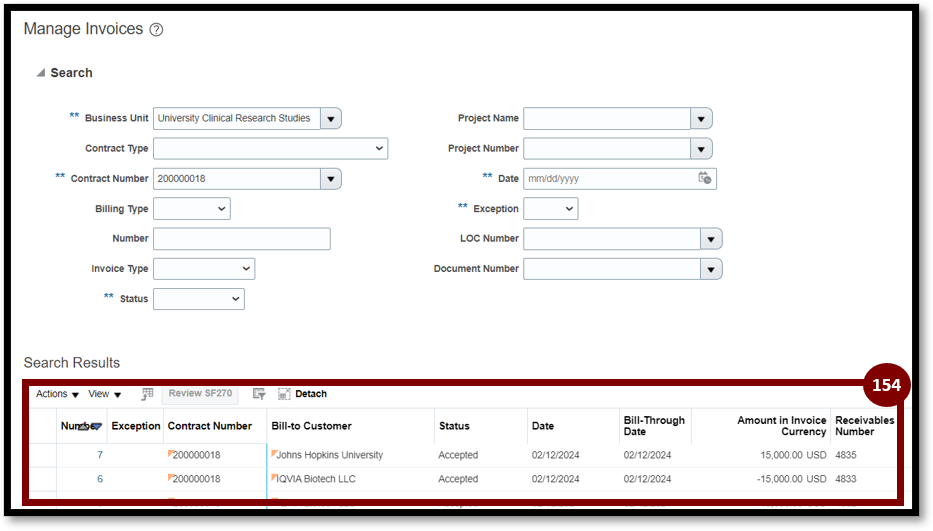Screen dimensions: 933x531
Task: Open Project Number dropdown arrow
Action: click(701, 148)
